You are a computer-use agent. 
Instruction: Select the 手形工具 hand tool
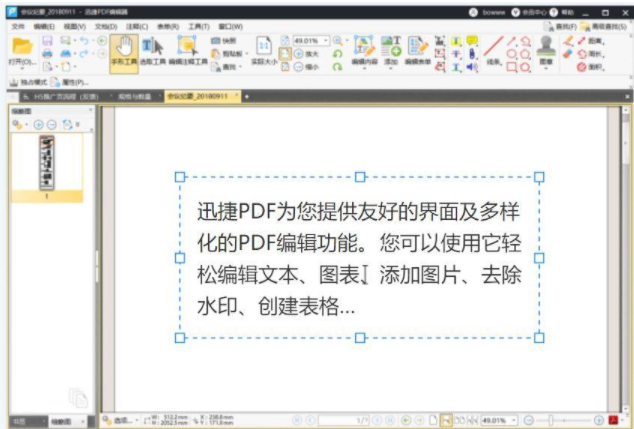124,53
